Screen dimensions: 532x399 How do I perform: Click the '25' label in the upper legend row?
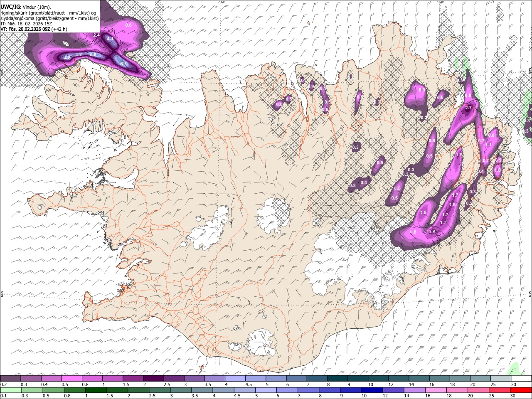click(x=493, y=384)
